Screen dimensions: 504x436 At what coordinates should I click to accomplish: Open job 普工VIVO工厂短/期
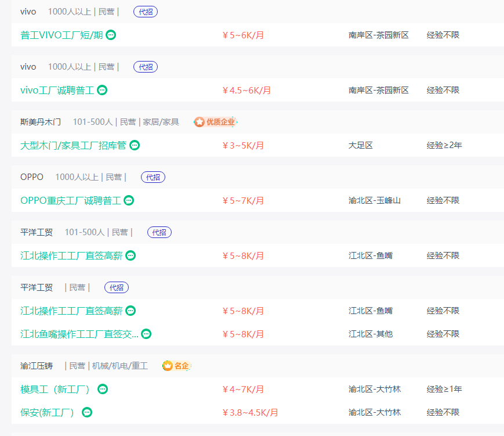pos(61,35)
